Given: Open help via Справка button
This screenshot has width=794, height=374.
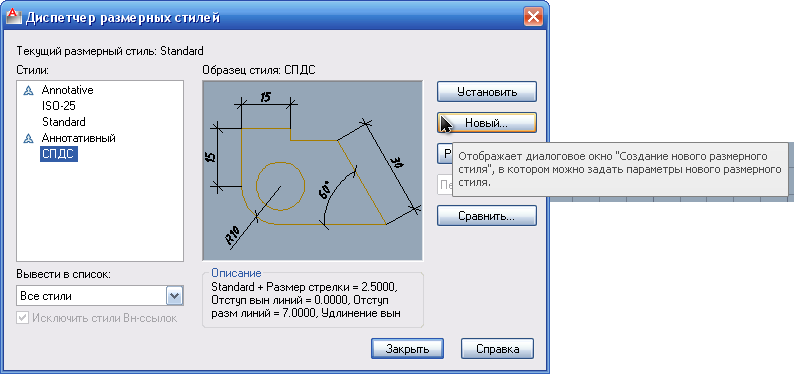Looking at the screenshot, I should (497, 349).
